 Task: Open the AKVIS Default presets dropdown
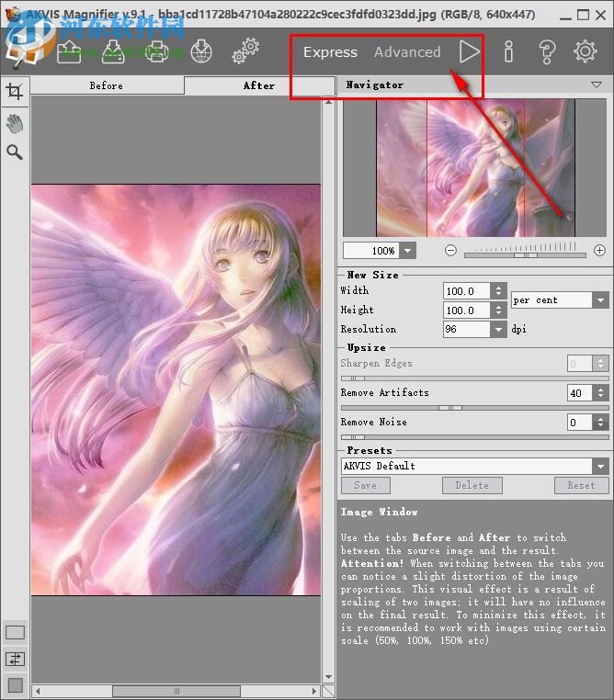tap(600, 466)
